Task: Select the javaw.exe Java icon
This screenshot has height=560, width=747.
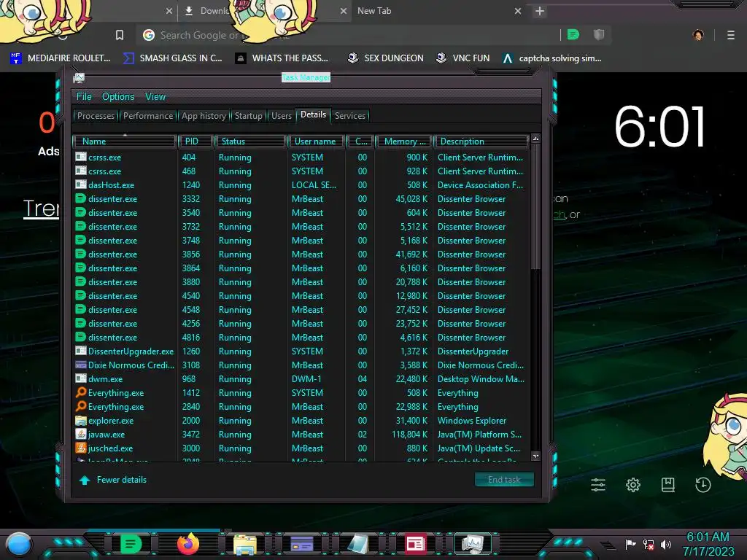Action: (80, 434)
